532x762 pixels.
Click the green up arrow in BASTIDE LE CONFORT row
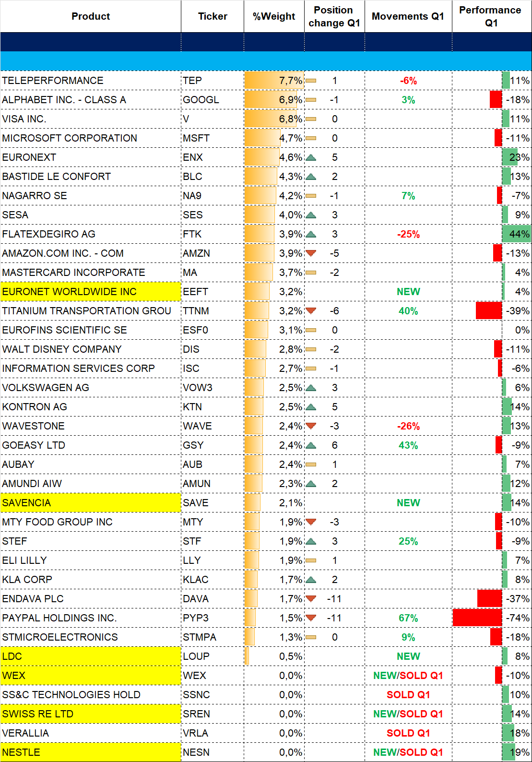coord(311,177)
